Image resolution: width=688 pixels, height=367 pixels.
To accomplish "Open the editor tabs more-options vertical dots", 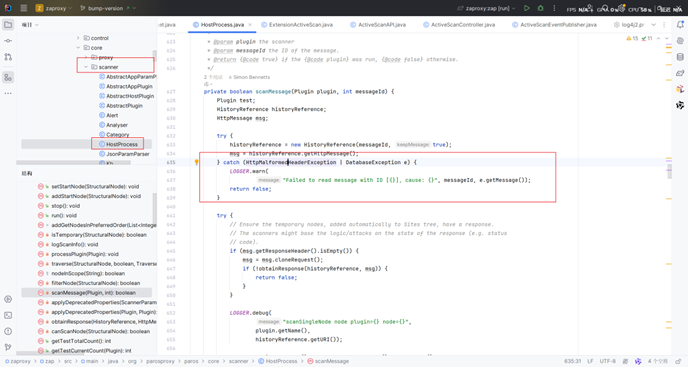I will [663, 25].
